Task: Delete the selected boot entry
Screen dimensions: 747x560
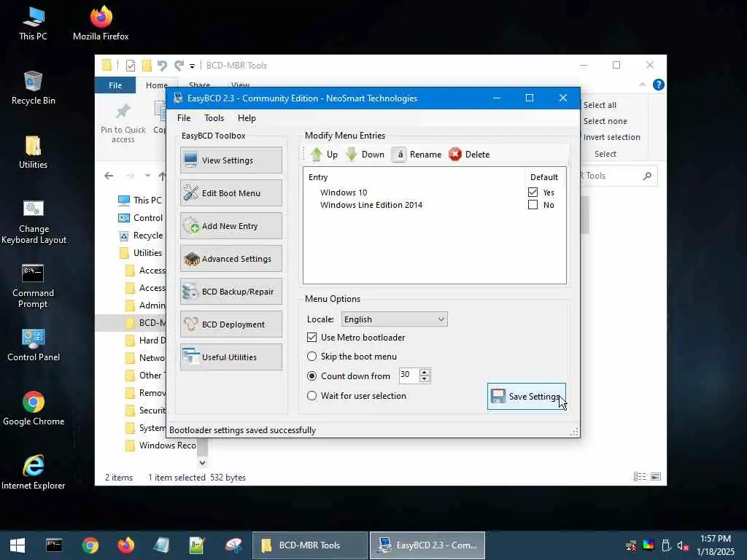Action: click(469, 155)
